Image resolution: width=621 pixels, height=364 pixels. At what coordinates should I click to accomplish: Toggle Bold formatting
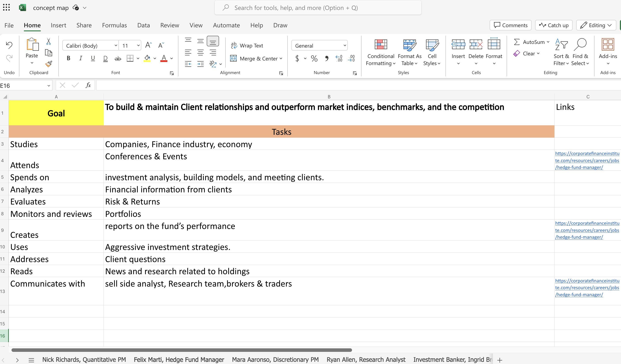pos(68,58)
